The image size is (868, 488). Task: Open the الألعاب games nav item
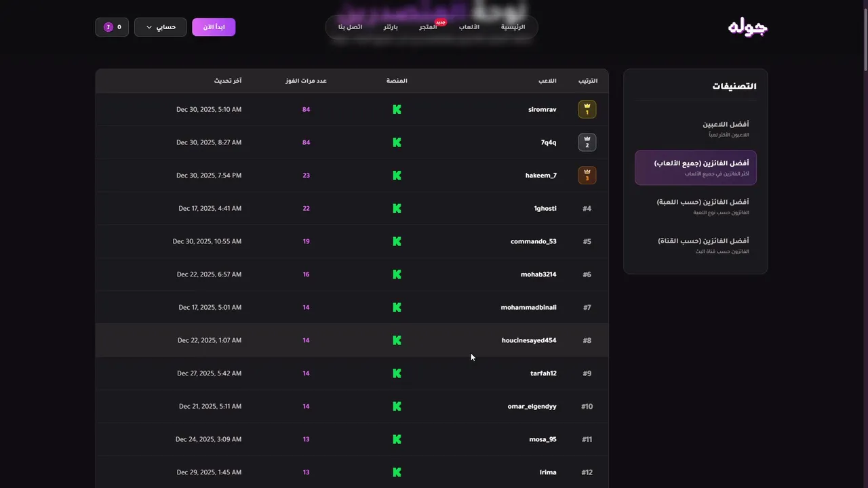point(469,27)
